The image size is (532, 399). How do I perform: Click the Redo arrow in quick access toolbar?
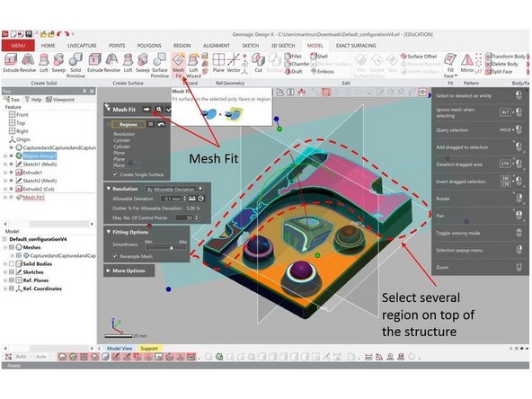tap(66, 34)
